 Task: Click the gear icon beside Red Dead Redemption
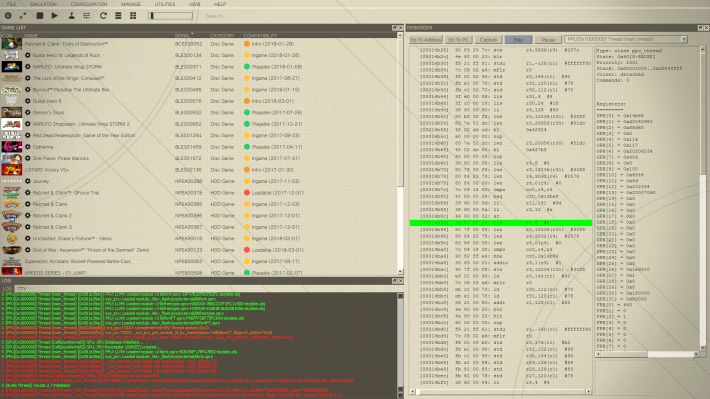pos(28,135)
